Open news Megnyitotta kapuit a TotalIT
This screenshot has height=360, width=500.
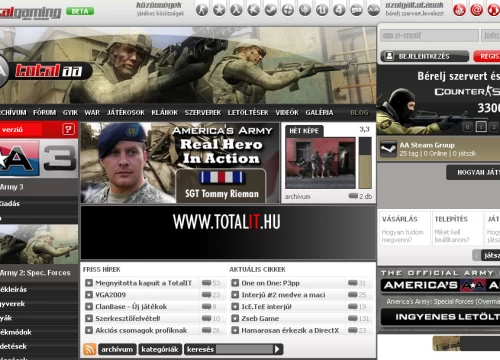(x=143, y=283)
